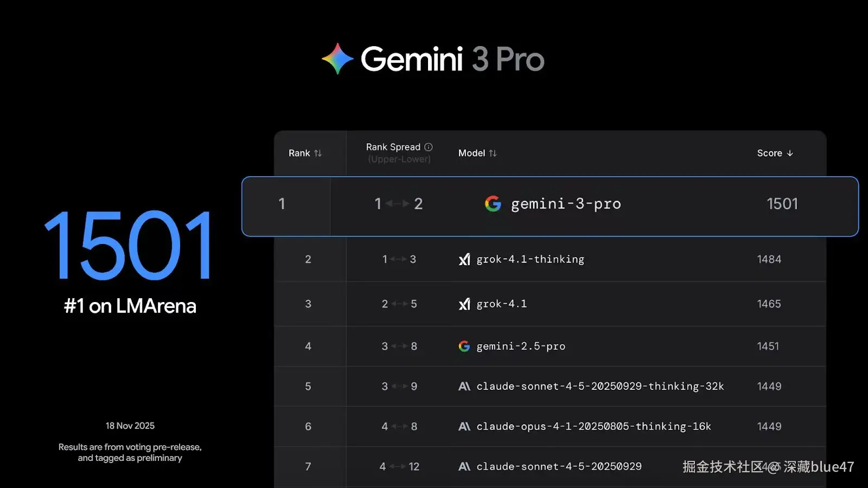The width and height of the screenshot is (868, 488).
Task: Sort by Model column arrows
Action: tap(493, 153)
